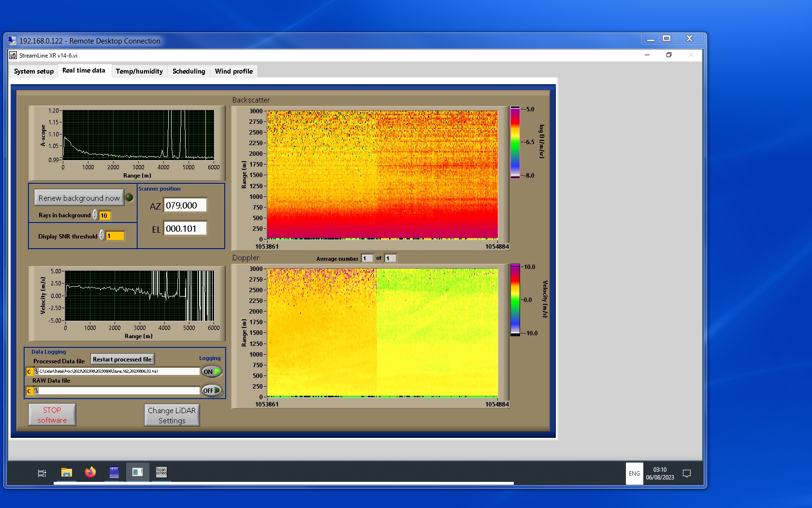812x508 pixels.
Task: Turn on RAW Data file logging
Action: tap(212, 390)
